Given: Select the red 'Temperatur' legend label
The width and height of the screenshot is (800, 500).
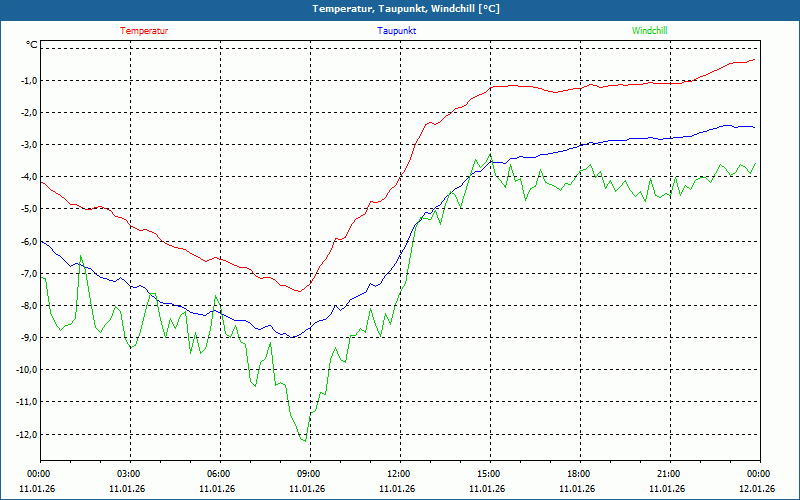Looking at the screenshot, I should (144, 31).
